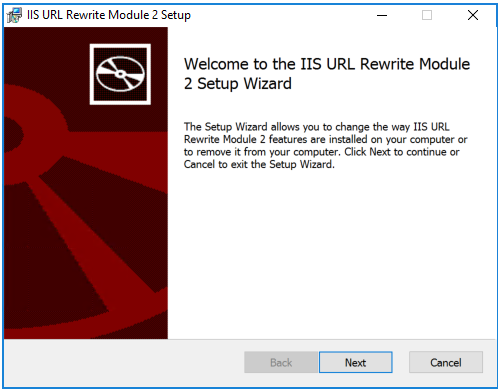Click the greyed-out maximize window button
499x391 pixels.
427,15
